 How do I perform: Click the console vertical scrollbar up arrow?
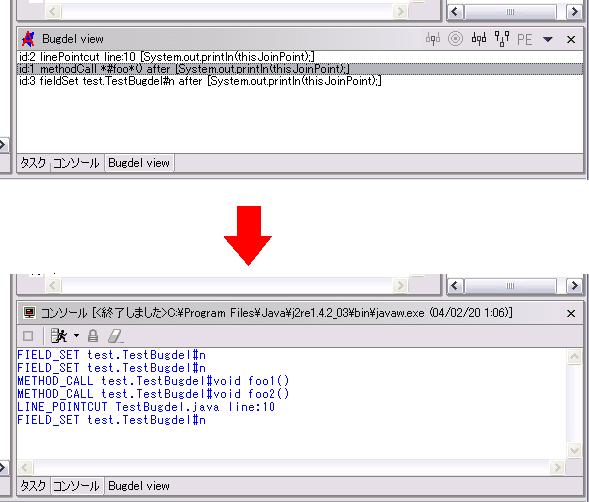coord(574,356)
